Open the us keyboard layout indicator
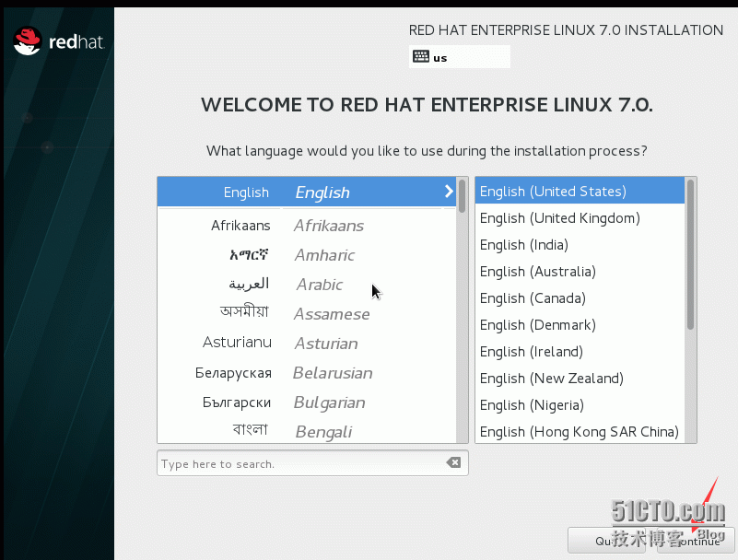Screen dimensions: 738x560 (x=460, y=57)
